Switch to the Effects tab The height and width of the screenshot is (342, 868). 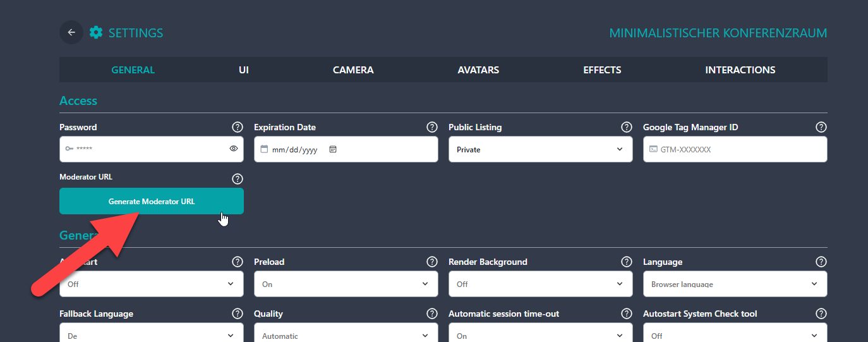point(602,70)
